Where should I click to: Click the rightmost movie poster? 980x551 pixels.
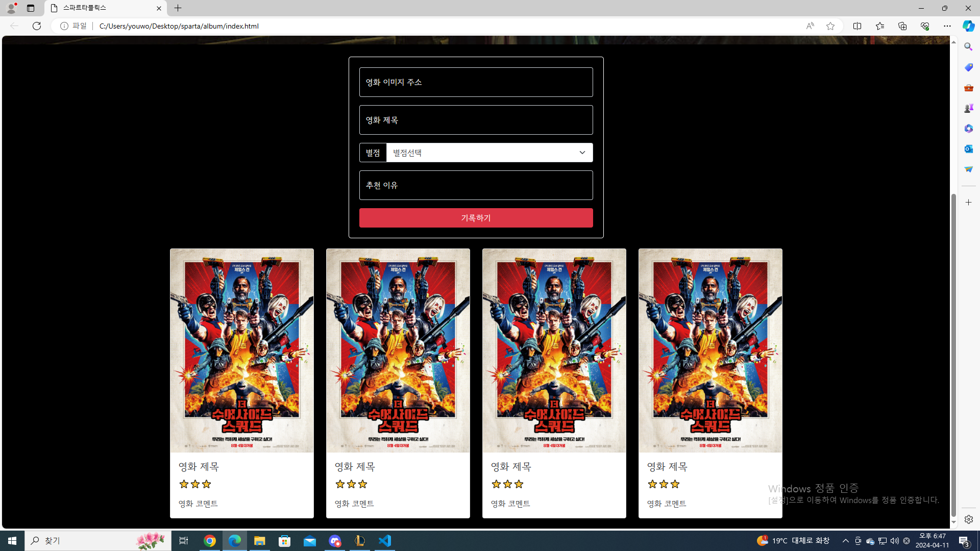coord(710,350)
